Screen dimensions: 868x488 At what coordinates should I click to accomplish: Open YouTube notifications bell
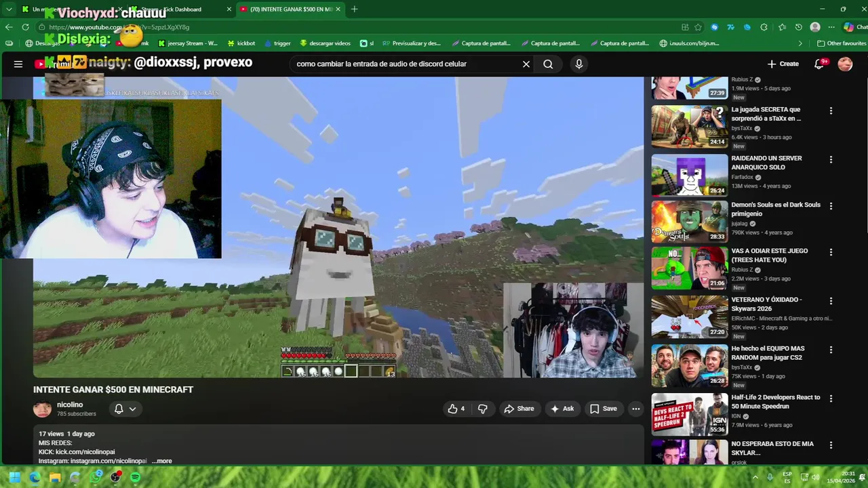820,64
